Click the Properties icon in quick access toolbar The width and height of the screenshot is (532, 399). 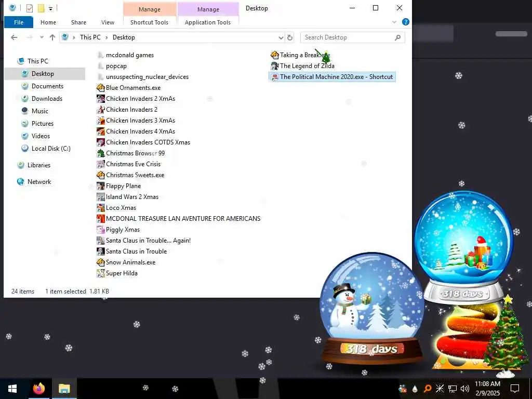(30, 8)
